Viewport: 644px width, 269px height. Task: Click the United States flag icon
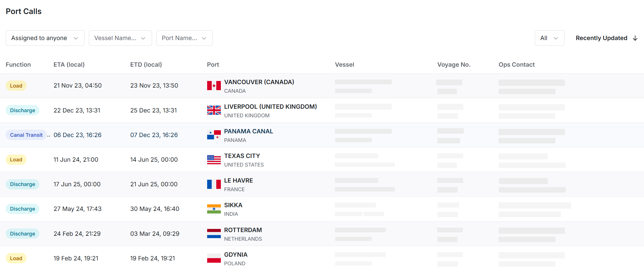pos(214,159)
